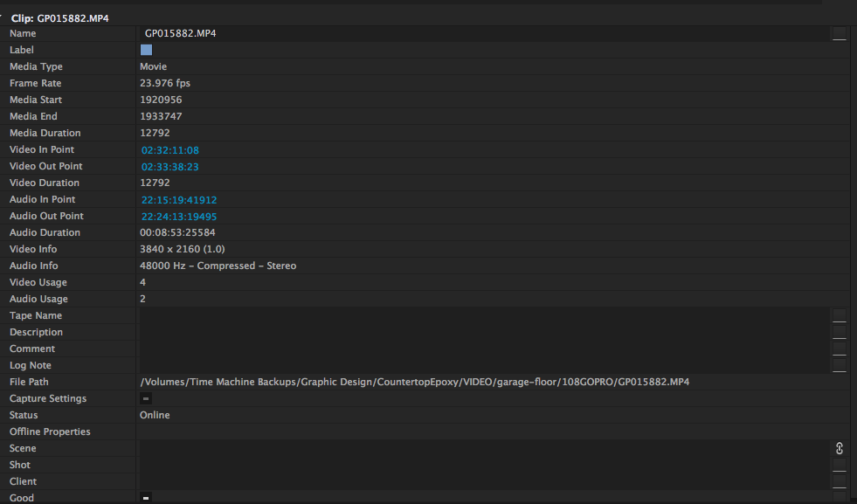Select the Media Type value Movie
This screenshot has width=857, height=504.
tap(154, 66)
